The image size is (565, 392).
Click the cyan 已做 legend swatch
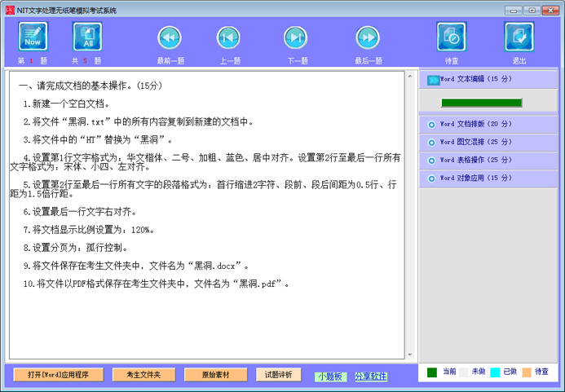coord(495,372)
